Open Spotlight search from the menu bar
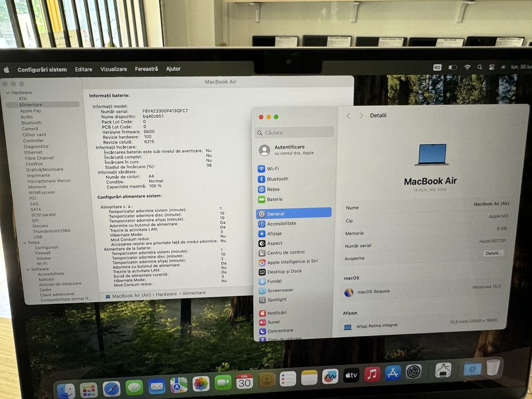532x399 pixels. [x=479, y=67]
